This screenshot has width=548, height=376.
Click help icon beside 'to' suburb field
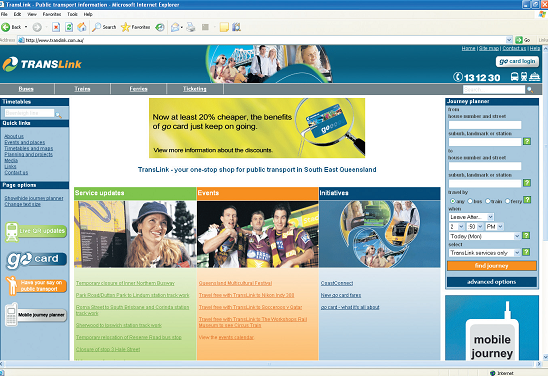coord(527,183)
